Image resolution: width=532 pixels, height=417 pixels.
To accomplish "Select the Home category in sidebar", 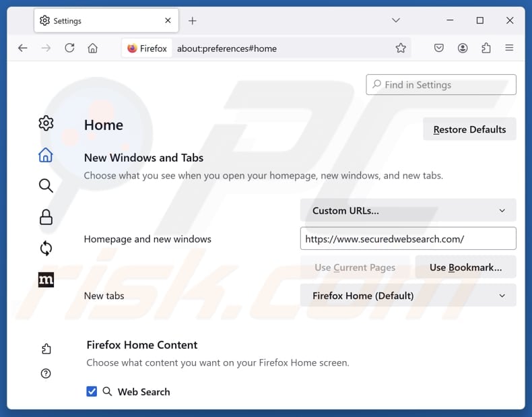I will 46,155.
